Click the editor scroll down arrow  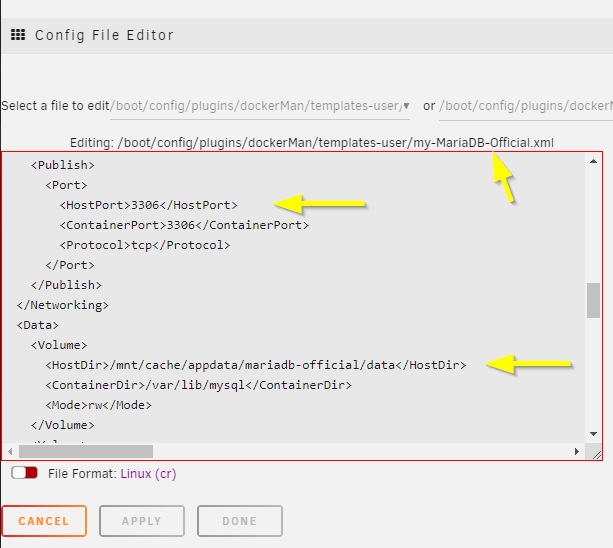coord(593,434)
